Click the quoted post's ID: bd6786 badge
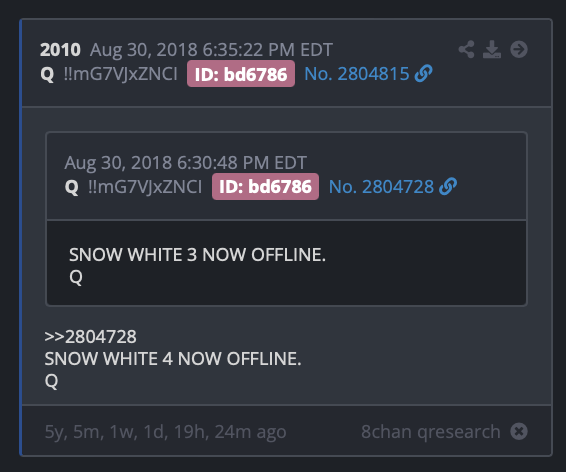This screenshot has width=566, height=472. [x=265, y=187]
